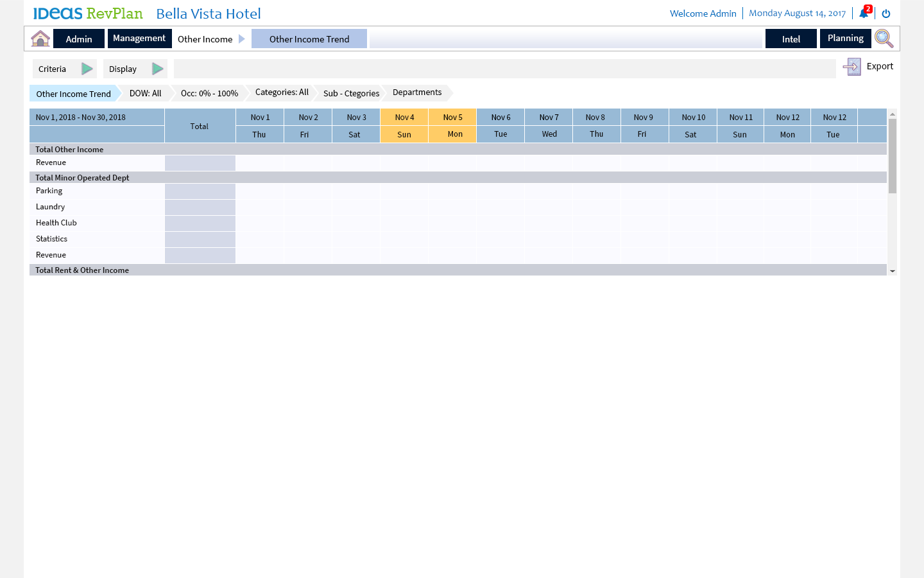Open the Planning section
This screenshot has width=924, height=578.
tap(845, 39)
